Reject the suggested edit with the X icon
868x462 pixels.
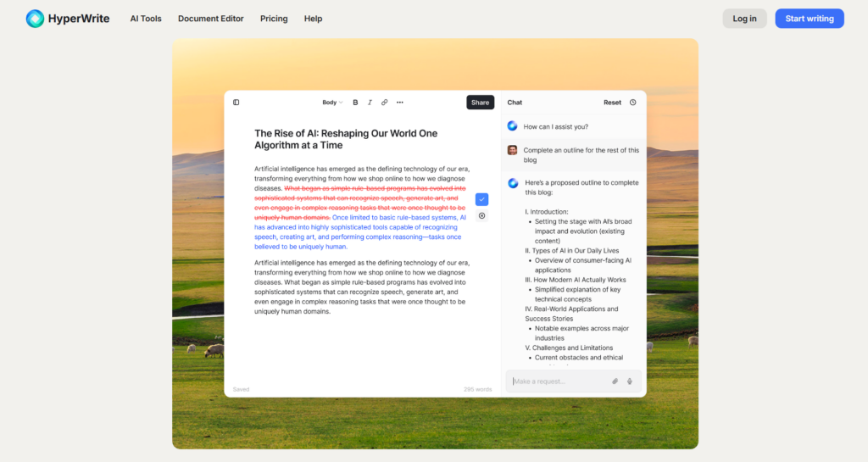tap(481, 215)
